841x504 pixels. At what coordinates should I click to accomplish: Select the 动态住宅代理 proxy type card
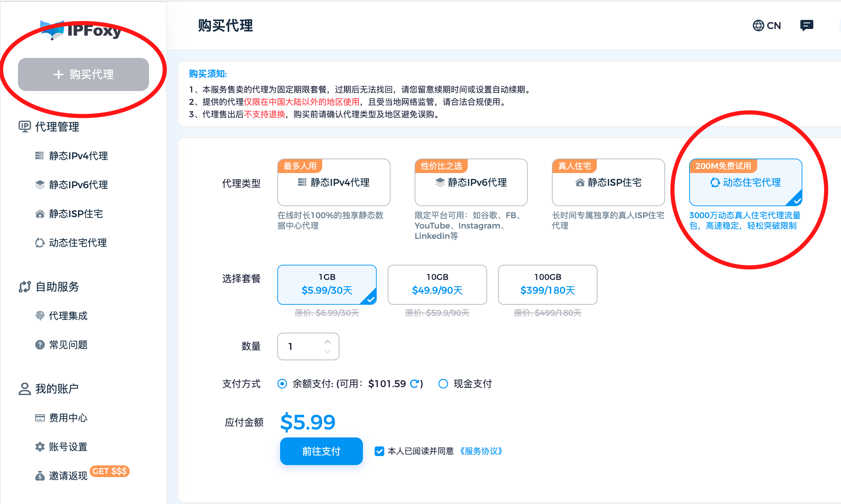[x=745, y=182]
